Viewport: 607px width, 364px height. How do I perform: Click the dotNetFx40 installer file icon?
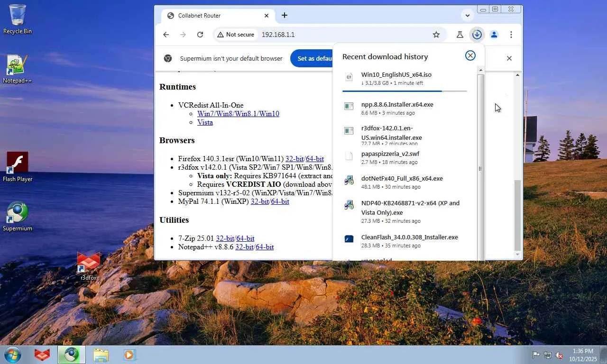coord(349,180)
